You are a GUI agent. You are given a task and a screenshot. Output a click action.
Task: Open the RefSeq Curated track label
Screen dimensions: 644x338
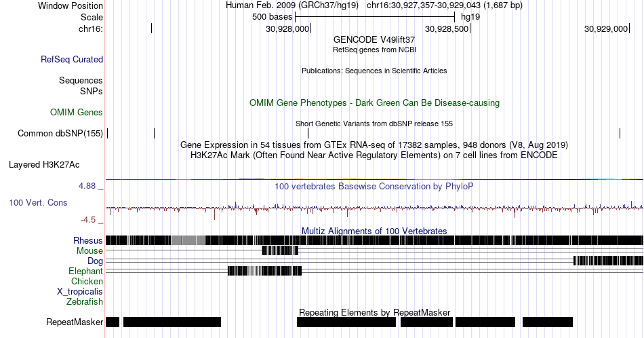71,59
